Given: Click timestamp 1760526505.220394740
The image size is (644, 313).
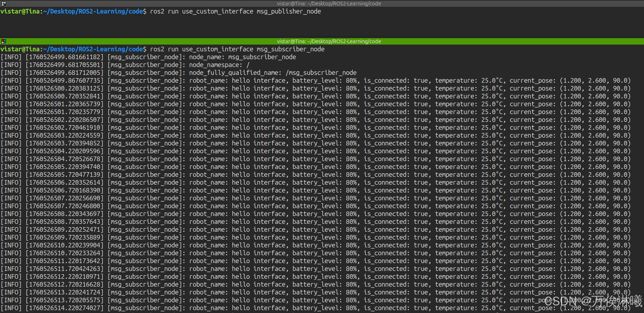Looking at the screenshot, I should tap(64, 167).
